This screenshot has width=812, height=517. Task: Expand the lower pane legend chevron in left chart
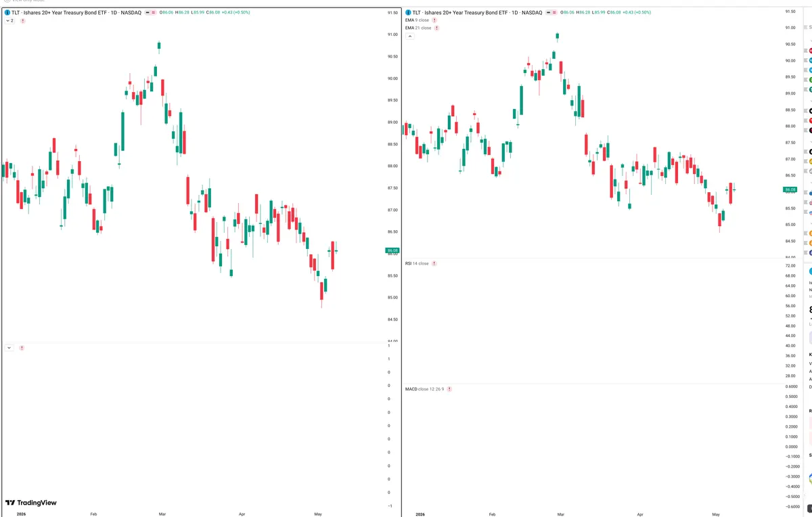9,348
